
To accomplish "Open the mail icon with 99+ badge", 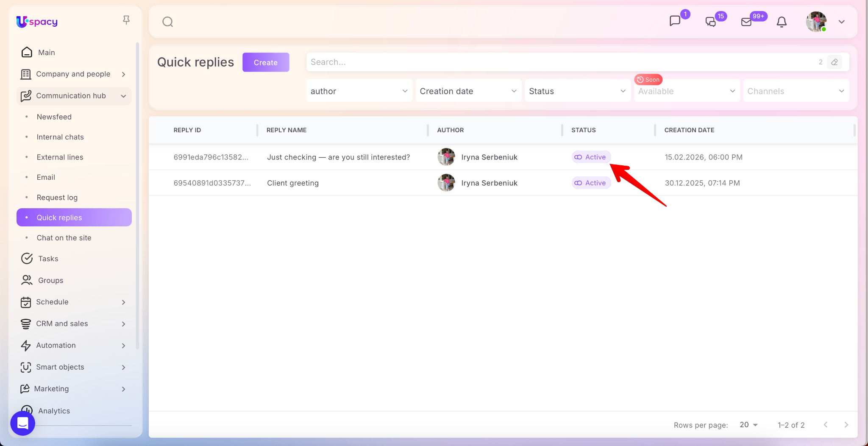I will (x=746, y=22).
